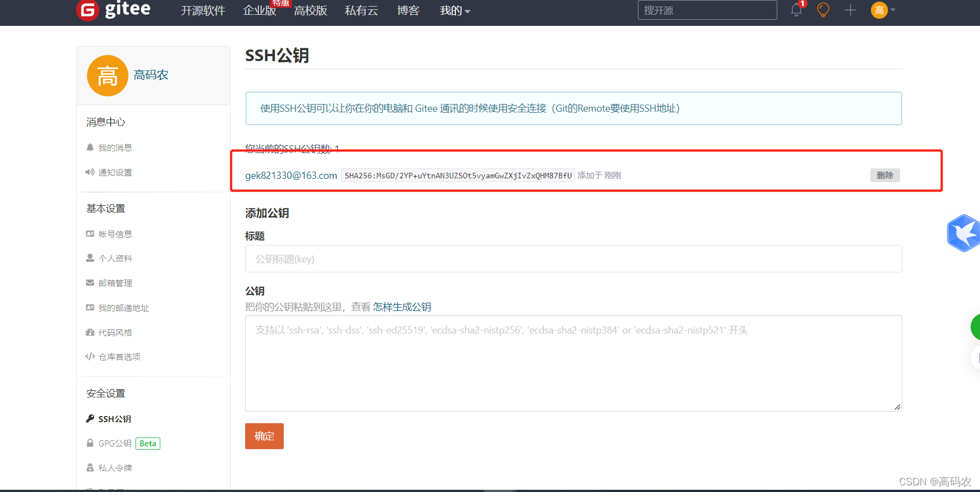Open 高校版 navigation item

point(311,10)
